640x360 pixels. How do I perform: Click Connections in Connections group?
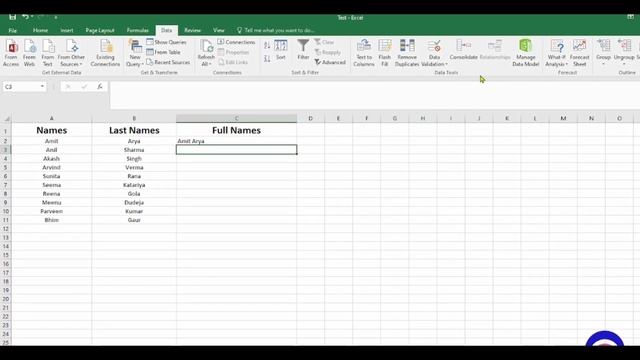236,42
